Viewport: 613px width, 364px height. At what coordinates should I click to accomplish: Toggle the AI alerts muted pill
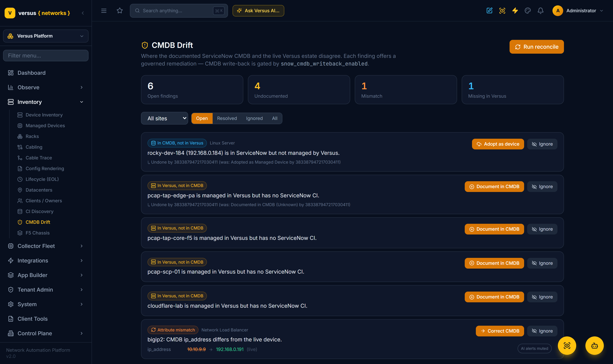[x=534, y=348]
